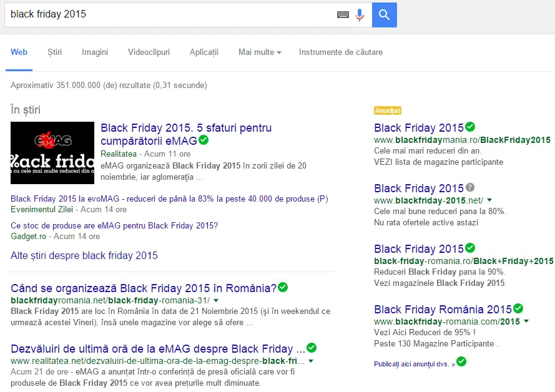Click the Realitatea source name
The height and width of the screenshot is (392, 555).
click(x=119, y=154)
